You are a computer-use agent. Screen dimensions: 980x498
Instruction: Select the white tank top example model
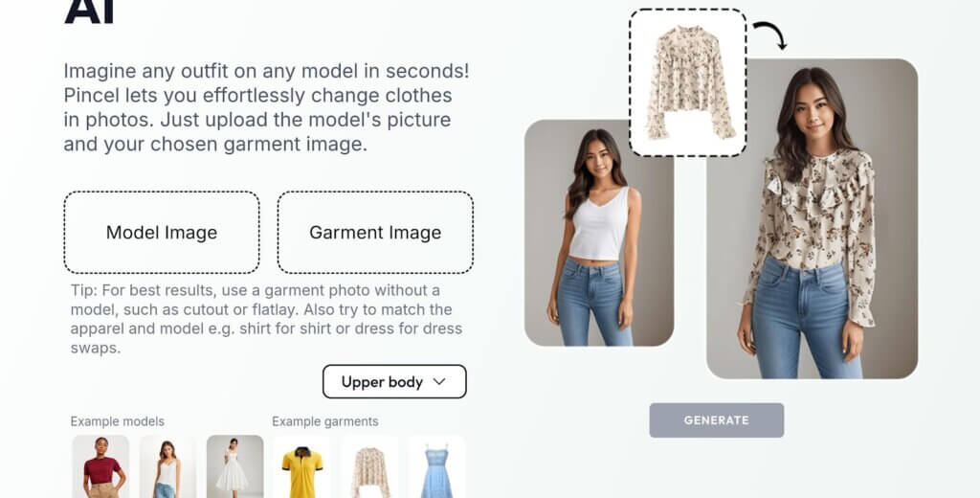[x=167, y=466]
